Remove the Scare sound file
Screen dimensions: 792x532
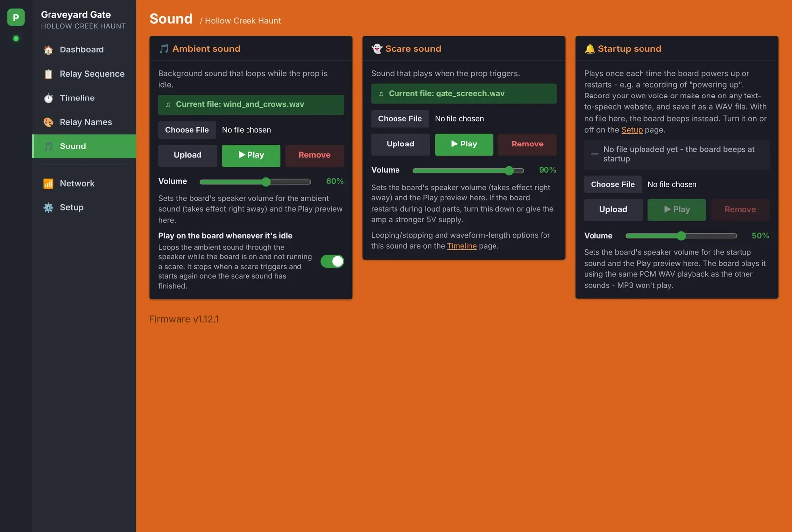tap(527, 145)
